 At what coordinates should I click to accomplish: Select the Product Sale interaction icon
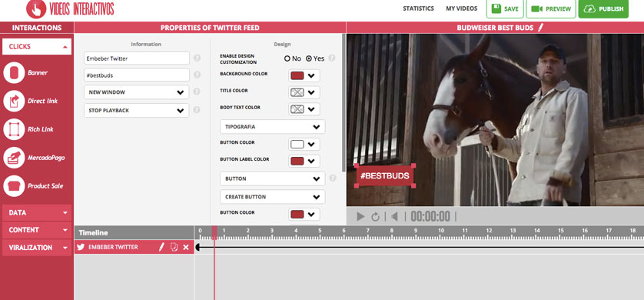coord(14,186)
